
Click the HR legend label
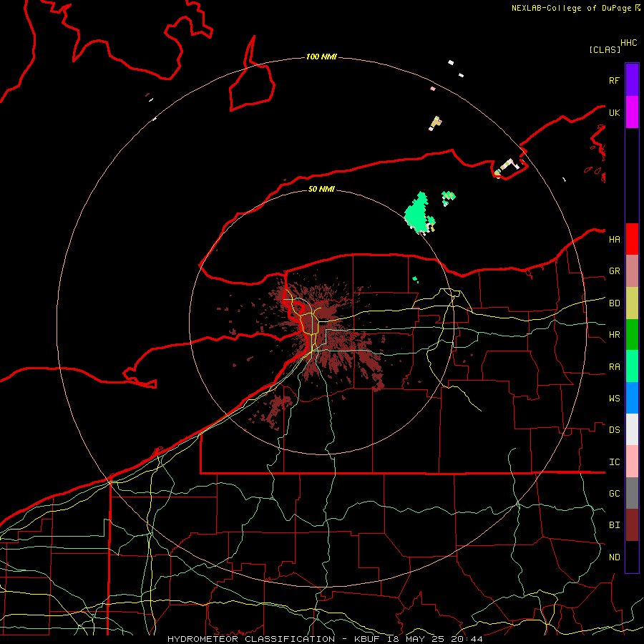pyautogui.click(x=614, y=335)
